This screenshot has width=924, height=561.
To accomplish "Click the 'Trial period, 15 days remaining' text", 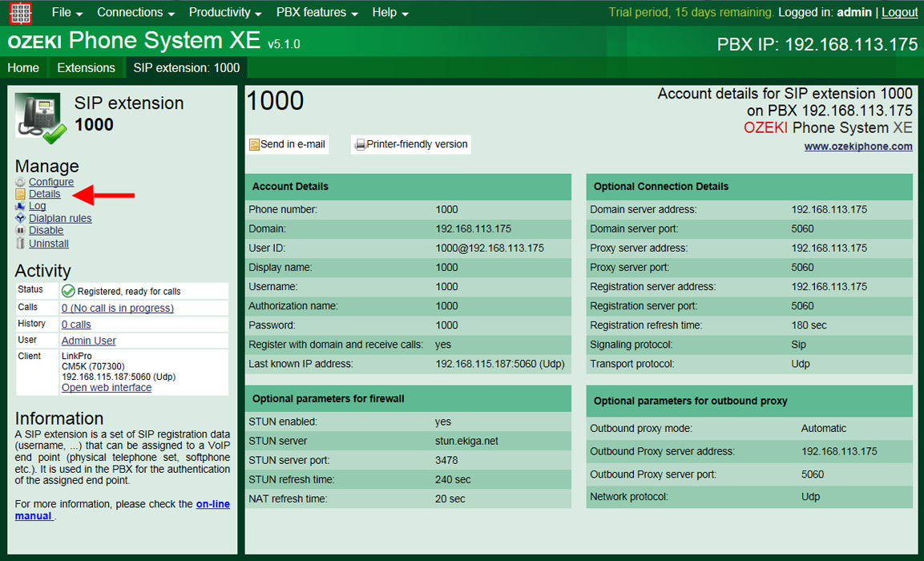I will pos(692,12).
